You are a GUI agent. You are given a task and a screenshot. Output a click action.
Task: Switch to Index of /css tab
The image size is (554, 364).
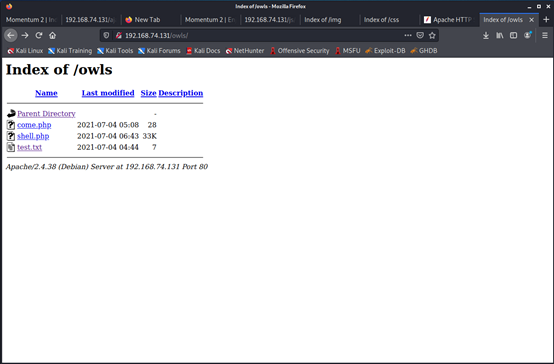pos(389,20)
